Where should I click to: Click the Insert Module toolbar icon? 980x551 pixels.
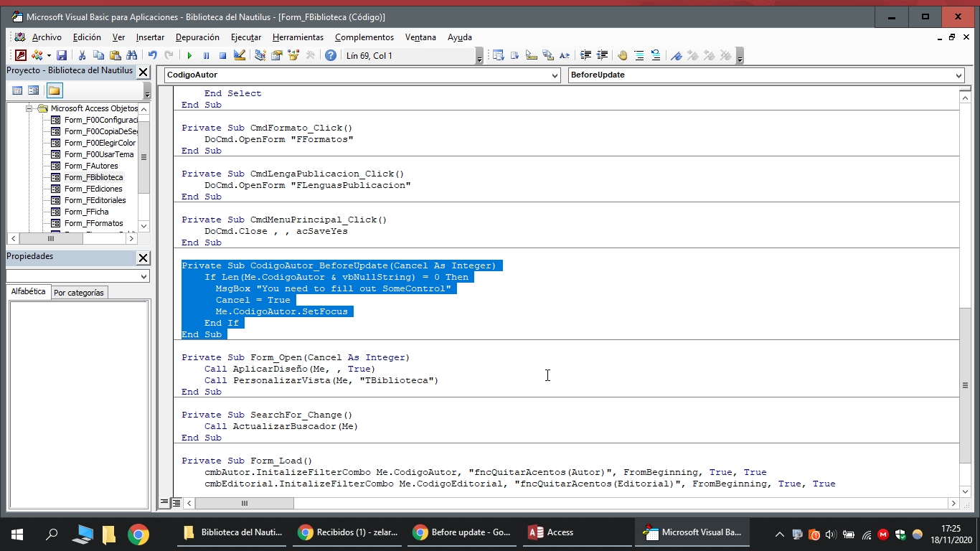(37, 55)
